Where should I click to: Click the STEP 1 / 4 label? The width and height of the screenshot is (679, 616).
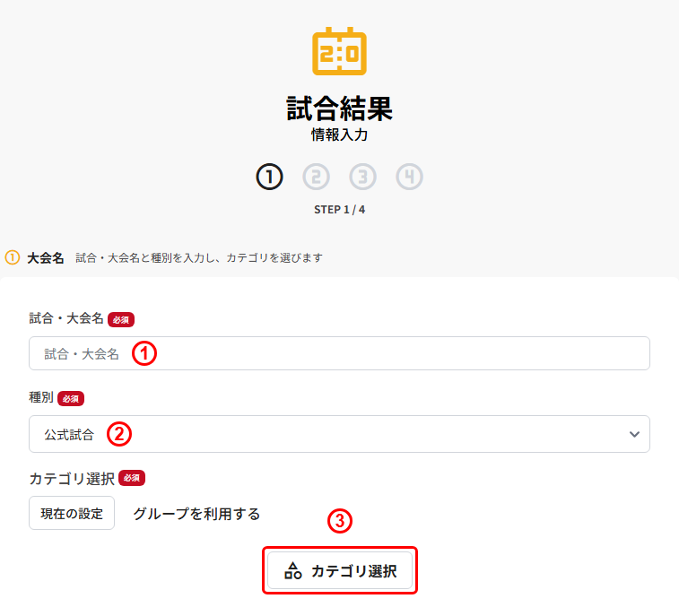[x=339, y=210]
